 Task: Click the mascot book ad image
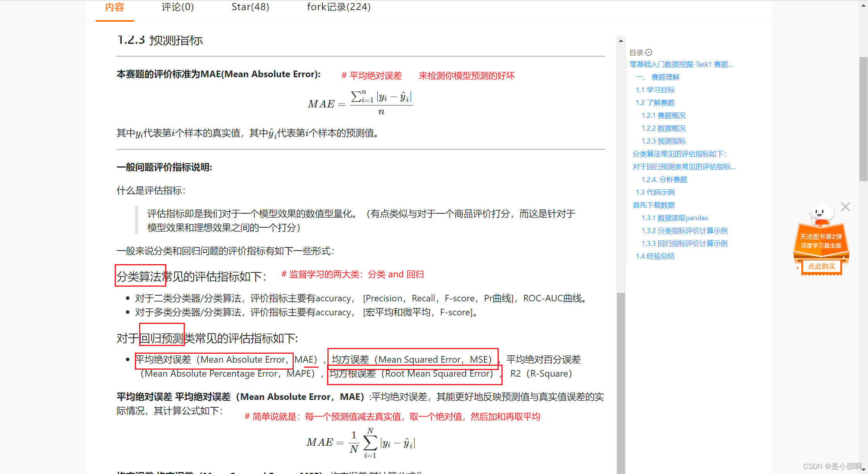coord(821,233)
